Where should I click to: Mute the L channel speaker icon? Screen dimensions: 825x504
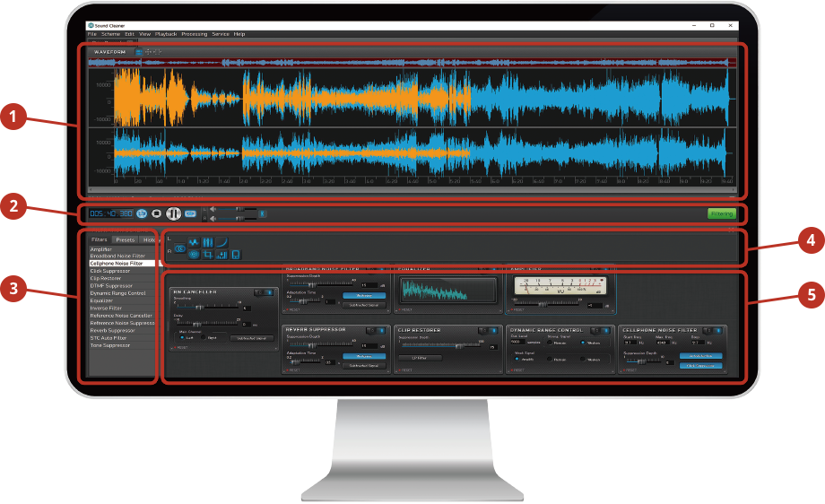tap(213, 209)
